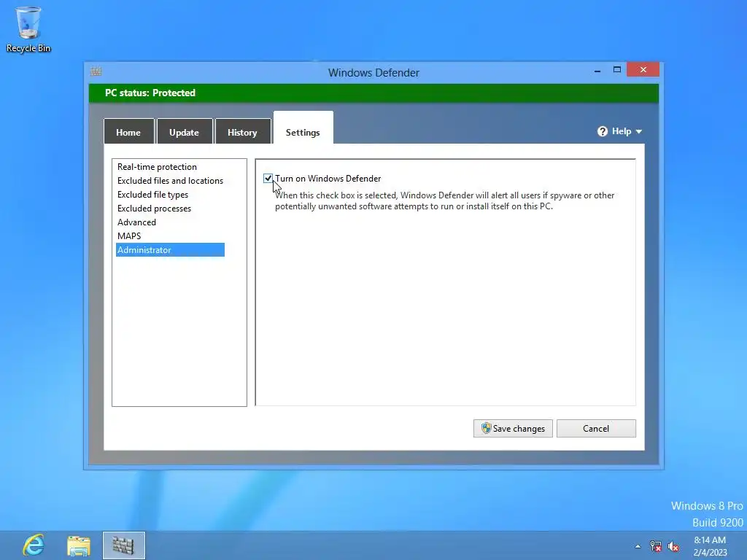Close the Windows Defender window

click(643, 69)
